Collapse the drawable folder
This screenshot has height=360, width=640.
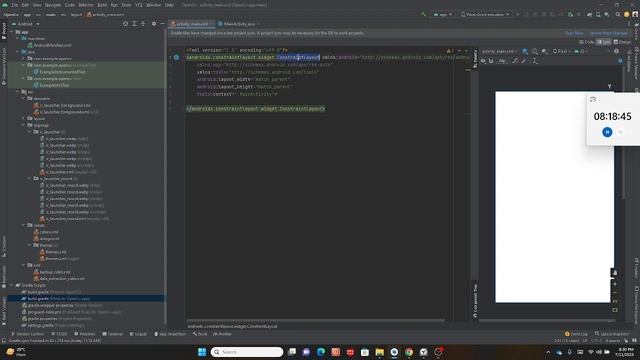coord(24,98)
